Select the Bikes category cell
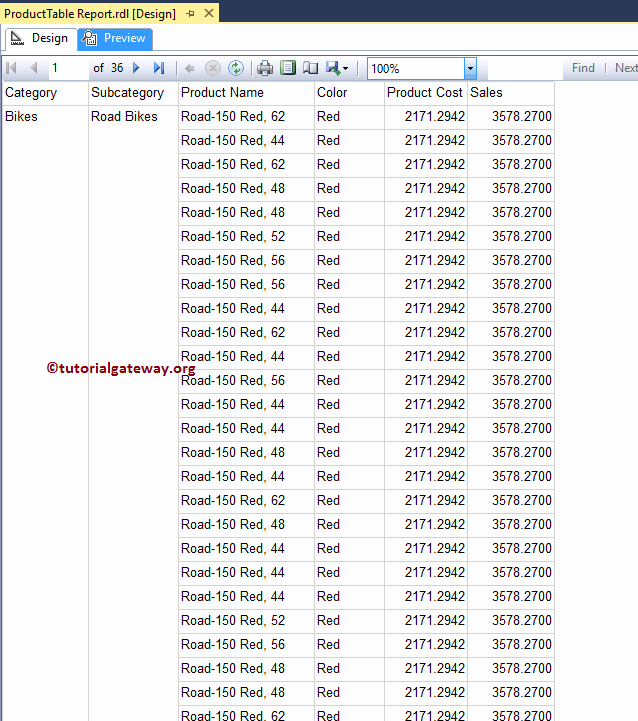This screenshot has height=721, width=638. pos(21,116)
